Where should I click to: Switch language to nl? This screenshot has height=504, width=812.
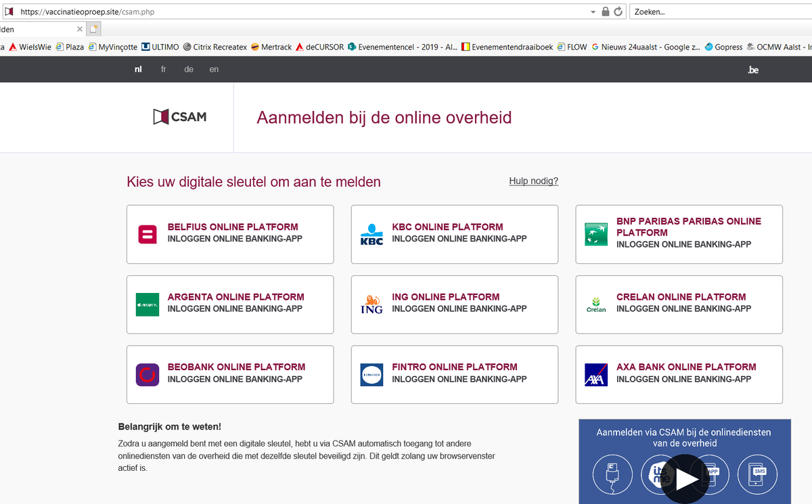tap(138, 70)
